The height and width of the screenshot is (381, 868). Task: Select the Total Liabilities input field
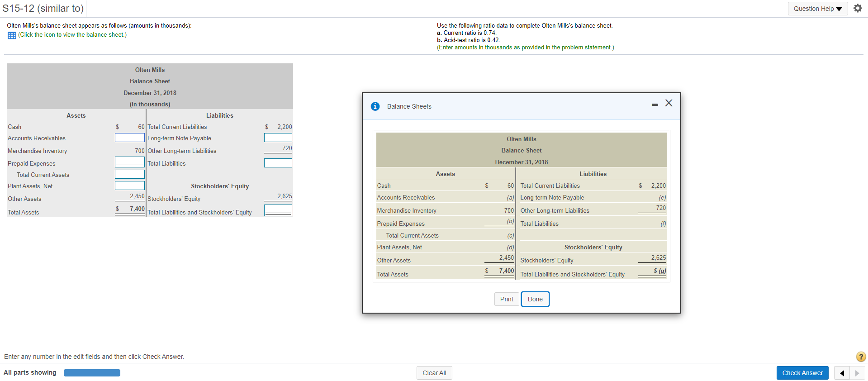[278, 163]
